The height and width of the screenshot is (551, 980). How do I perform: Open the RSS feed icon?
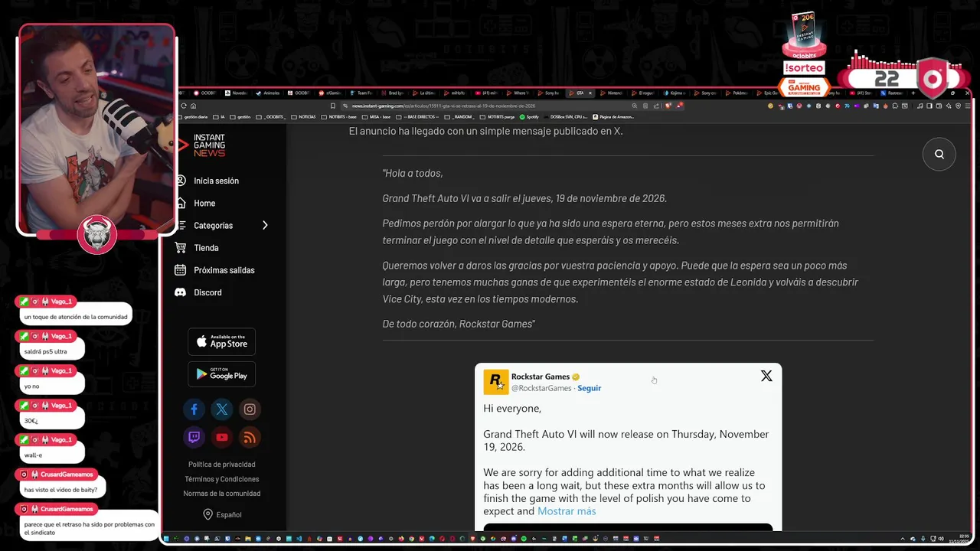coord(250,437)
